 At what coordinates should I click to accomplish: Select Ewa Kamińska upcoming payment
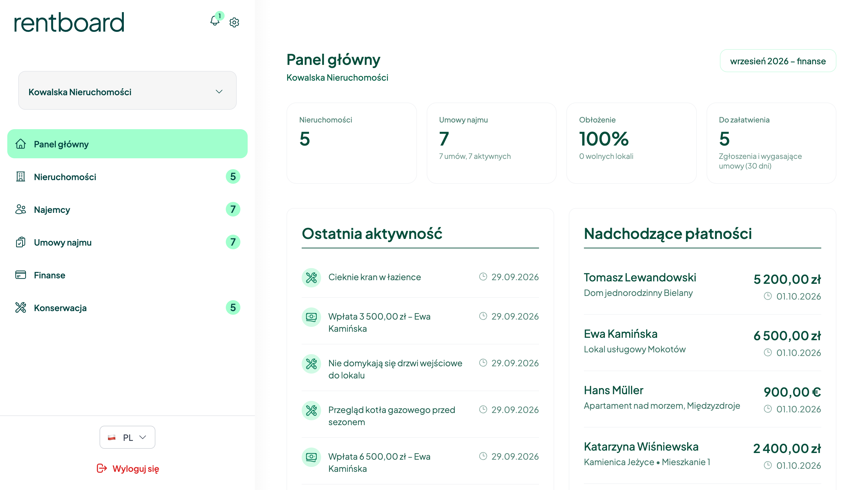coord(702,343)
